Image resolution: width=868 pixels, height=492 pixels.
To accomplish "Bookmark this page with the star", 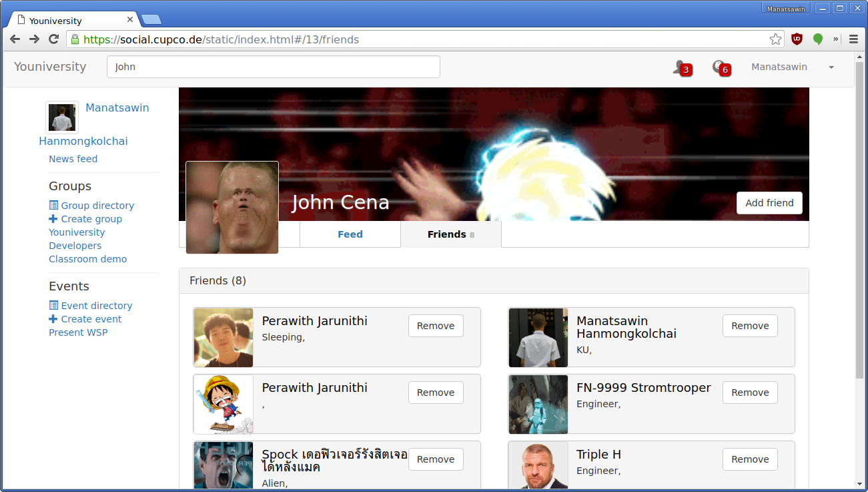I will 775,39.
